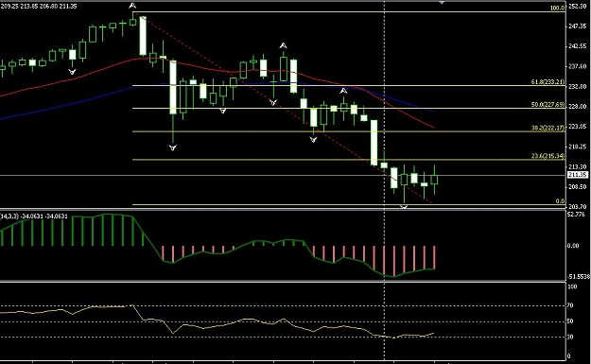Click the 50.0(227.69) retracement label

pos(548,104)
